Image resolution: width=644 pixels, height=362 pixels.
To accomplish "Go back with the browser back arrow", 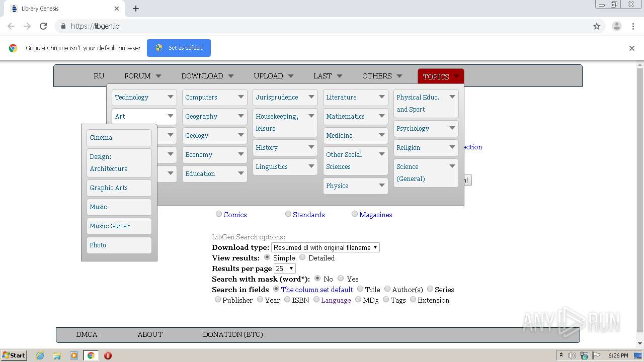I will pyautogui.click(x=11, y=26).
